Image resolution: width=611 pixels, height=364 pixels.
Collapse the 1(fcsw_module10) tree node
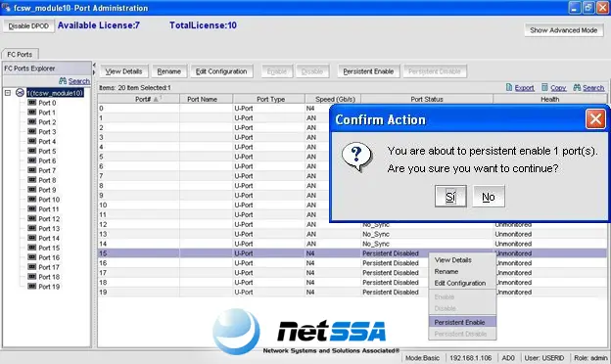8,93
